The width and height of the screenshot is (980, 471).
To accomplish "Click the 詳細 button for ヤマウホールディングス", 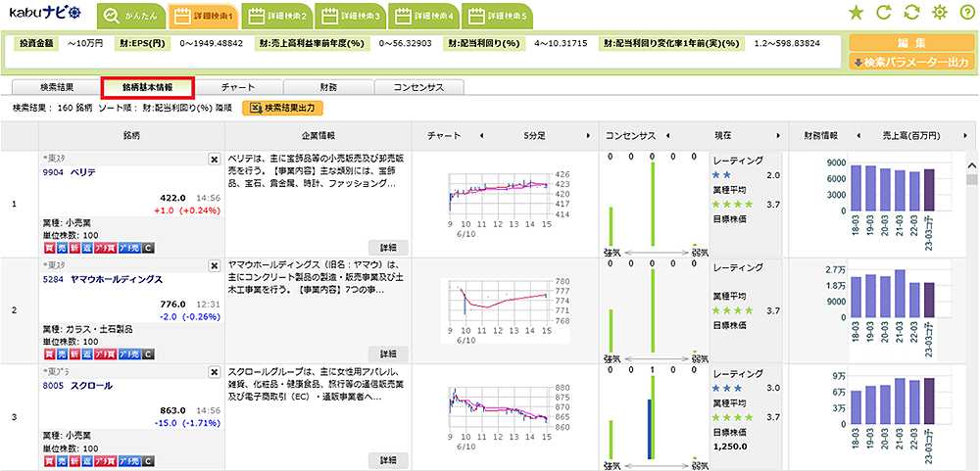I will (387, 354).
